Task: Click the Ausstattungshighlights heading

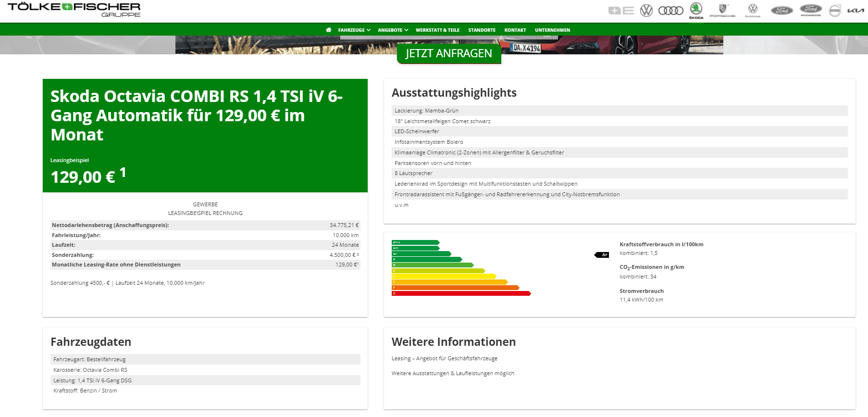Action: (x=454, y=93)
